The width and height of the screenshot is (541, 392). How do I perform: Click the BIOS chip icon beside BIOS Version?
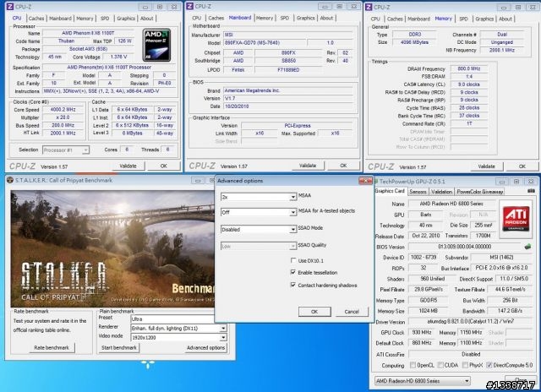[x=527, y=247]
